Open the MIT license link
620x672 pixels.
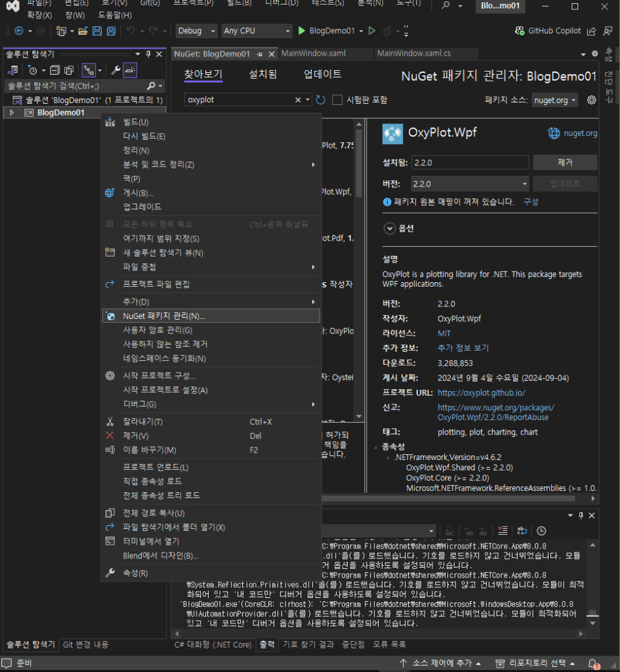(x=444, y=333)
